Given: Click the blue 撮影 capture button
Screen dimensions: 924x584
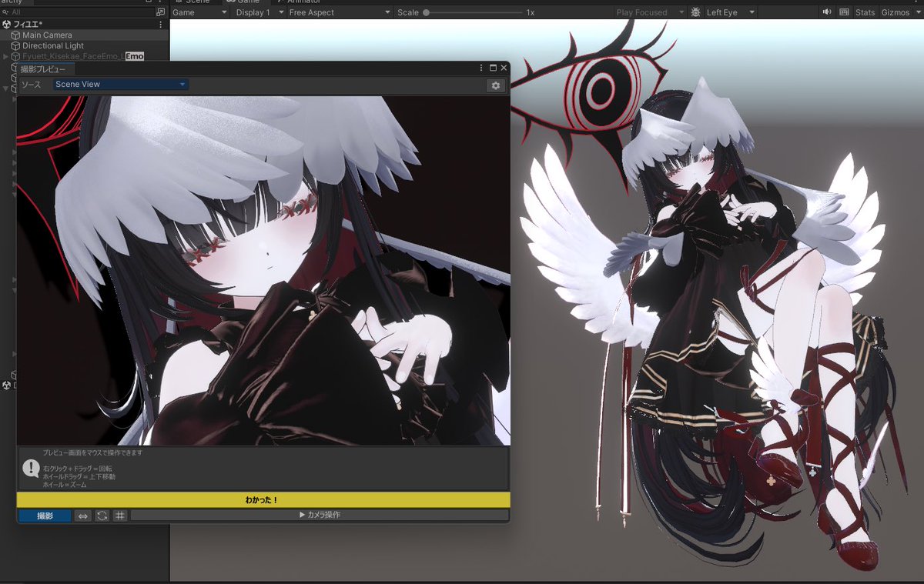Looking at the screenshot, I should coord(45,516).
